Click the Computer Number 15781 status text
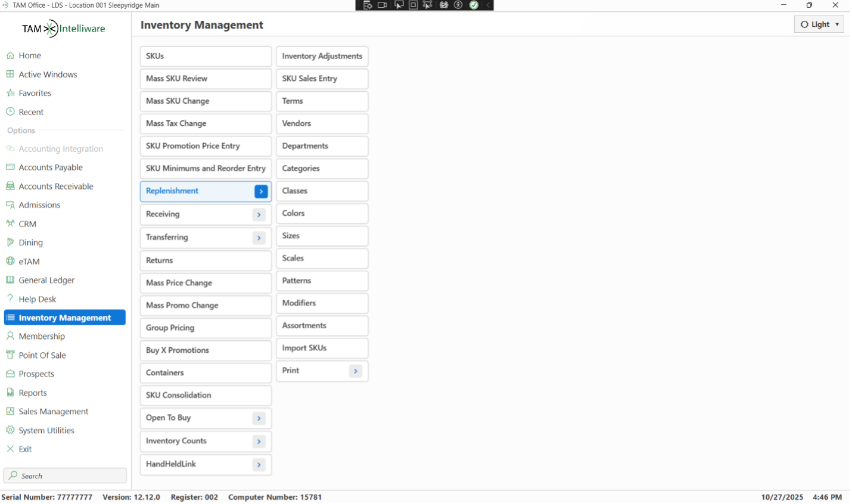 [275, 497]
